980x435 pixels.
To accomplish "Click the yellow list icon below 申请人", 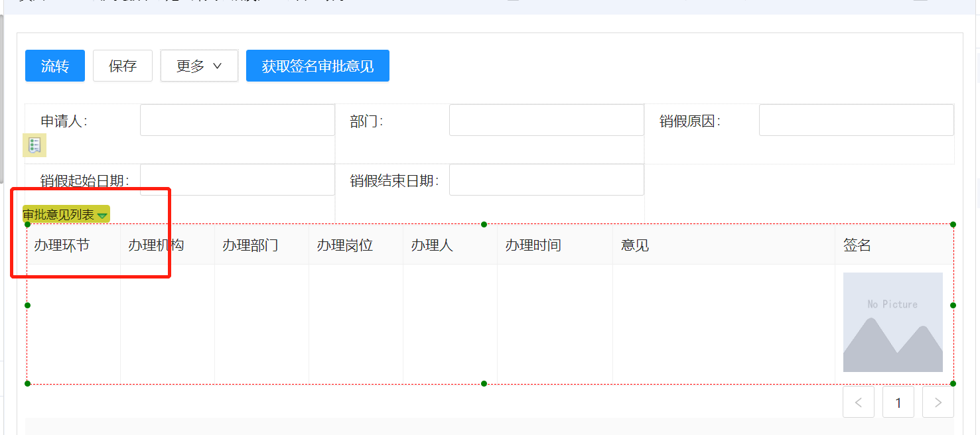I will (35, 145).
